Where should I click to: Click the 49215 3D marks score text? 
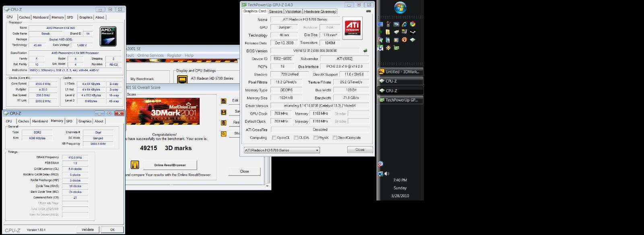pyautogui.click(x=166, y=148)
